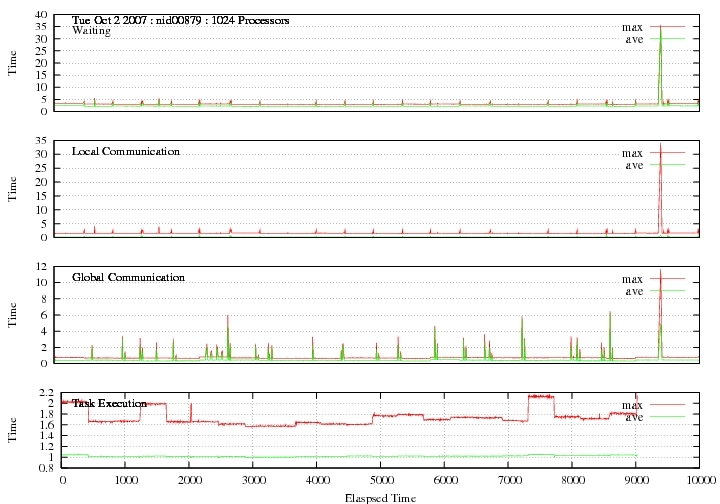Click x-axis tick label '7000'

(509, 481)
